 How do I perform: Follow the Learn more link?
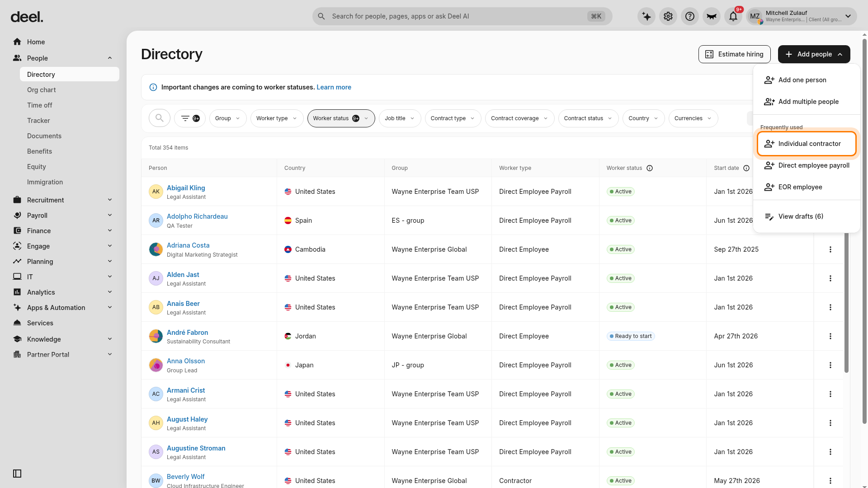[334, 87]
